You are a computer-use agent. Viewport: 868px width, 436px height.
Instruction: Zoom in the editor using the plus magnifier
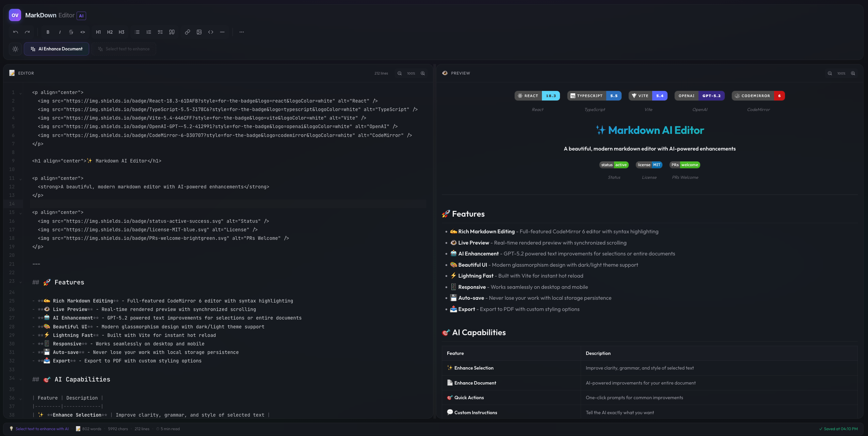(422, 73)
